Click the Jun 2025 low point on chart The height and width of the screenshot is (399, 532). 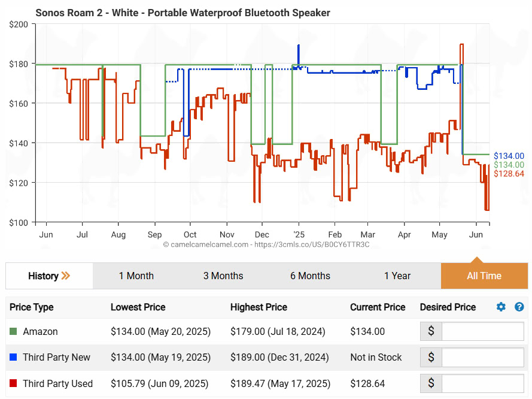(x=487, y=210)
